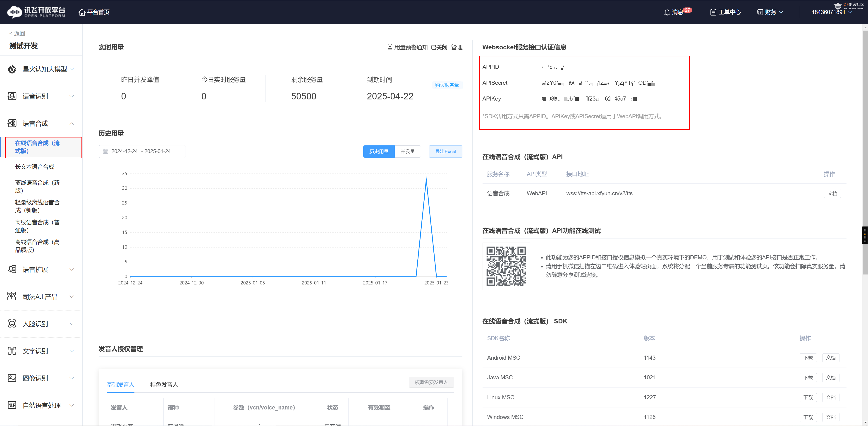Viewport: 868px width, 426px height.
Task: Click the calendar icon in date range
Action: 105,152
